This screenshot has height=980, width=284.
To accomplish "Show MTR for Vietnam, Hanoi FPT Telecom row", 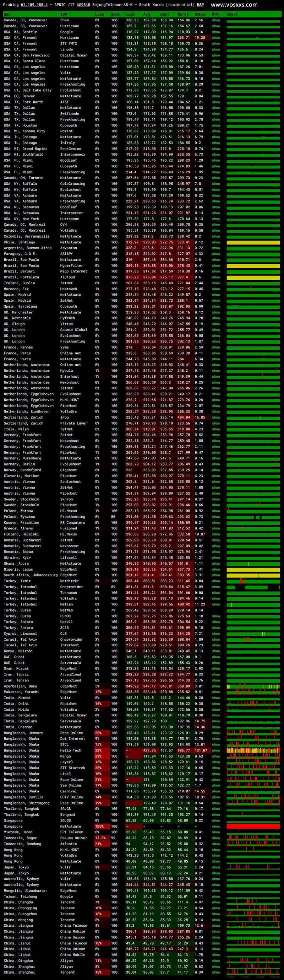I will point(216,832).
